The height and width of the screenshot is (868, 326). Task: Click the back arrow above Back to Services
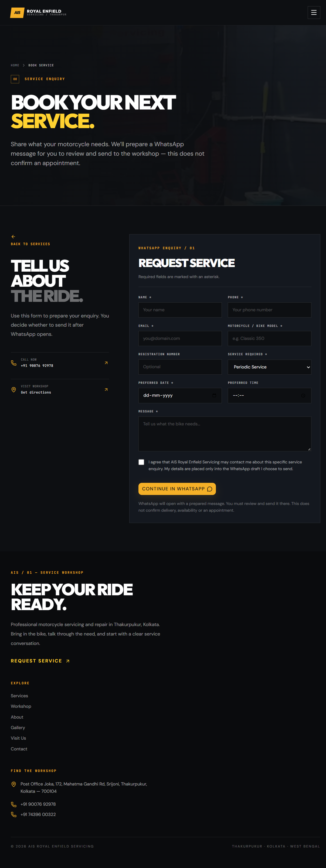(x=13, y=237)
